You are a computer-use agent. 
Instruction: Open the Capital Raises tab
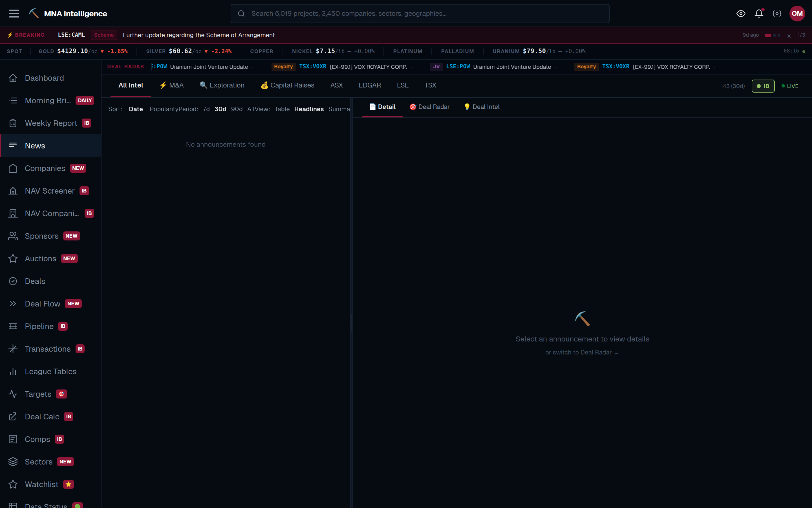(288, 85)
